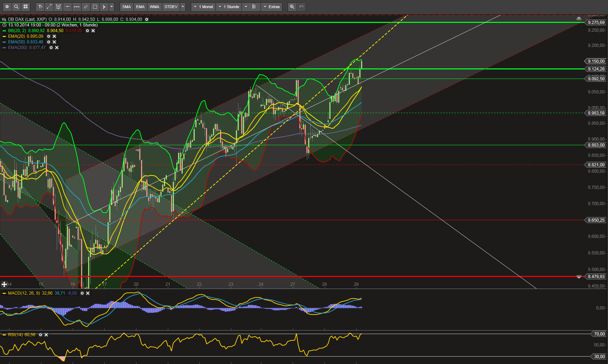This screenshot has width=608, height=364.
Task: Select the 9.150,00 current price label
Action: click(x=596, y=61)
